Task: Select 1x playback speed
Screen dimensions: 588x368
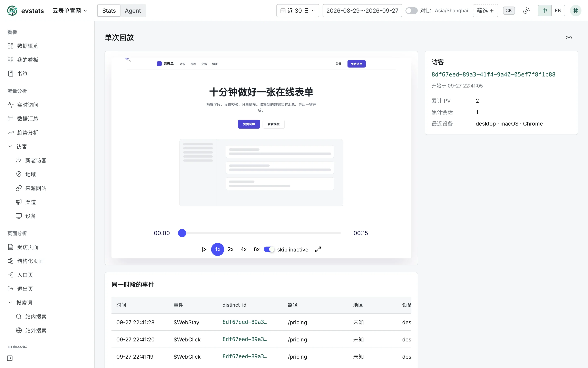Action: (217, 249)
